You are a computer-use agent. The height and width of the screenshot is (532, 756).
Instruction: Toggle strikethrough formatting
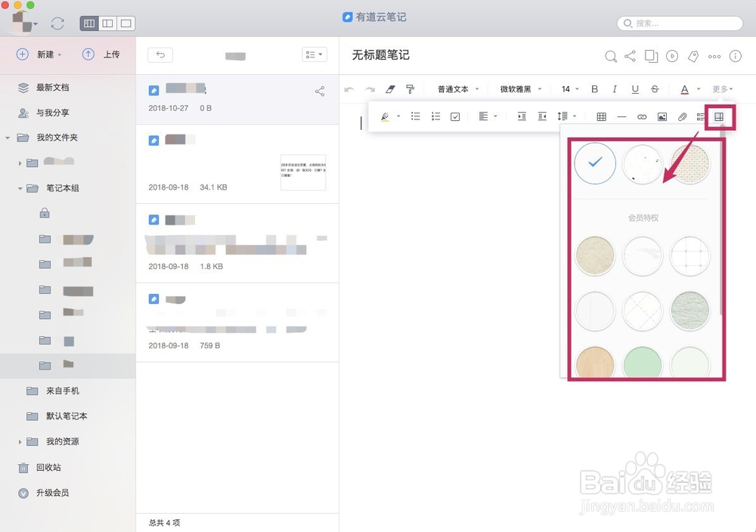pyautogui.click(x=655, y=88)
